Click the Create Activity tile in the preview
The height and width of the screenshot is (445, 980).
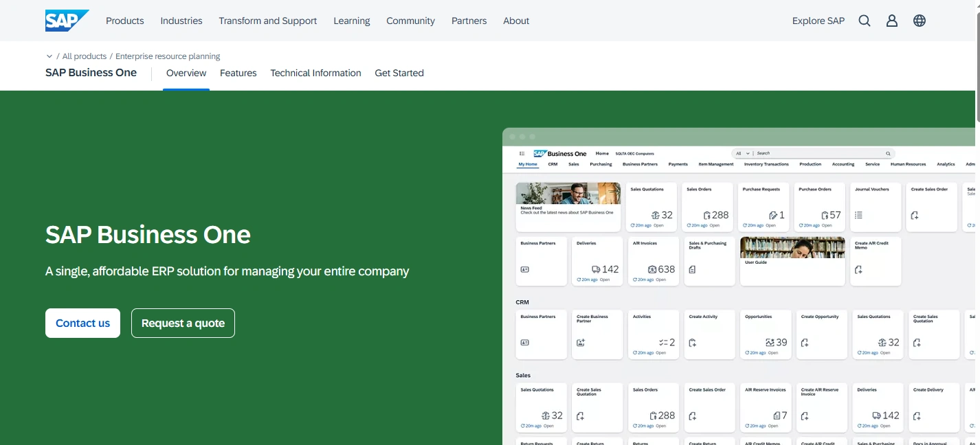(710, 334)
